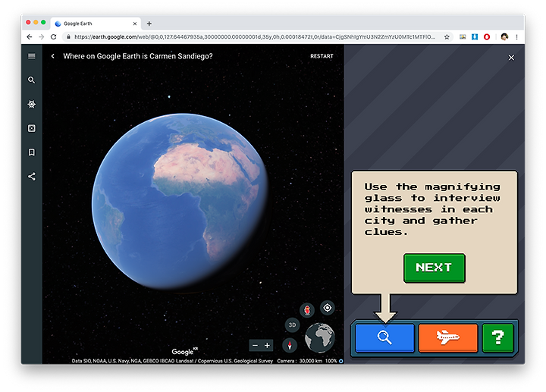This screenshot has height=392, width=546.
Task: Click the orange airplane travel button
Action: pyautogui.click(x=448, y=337)
